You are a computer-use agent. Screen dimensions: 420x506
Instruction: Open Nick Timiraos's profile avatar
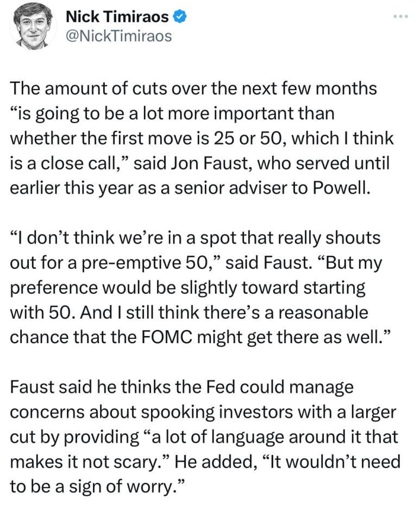33,28
